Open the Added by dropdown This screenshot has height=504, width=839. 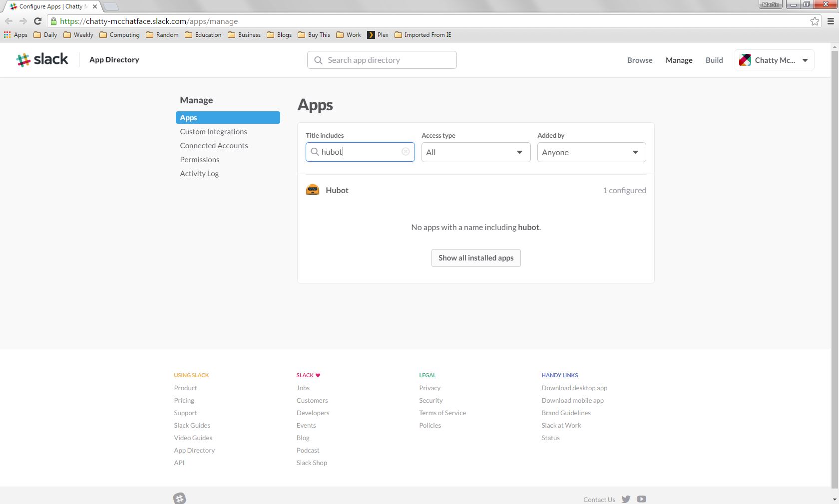click(x=591, y=152)
